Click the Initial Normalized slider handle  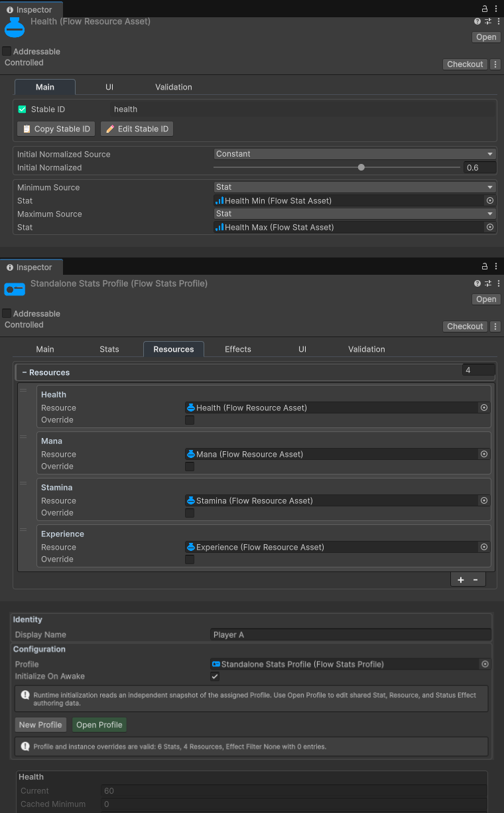[x=361, y=167]
